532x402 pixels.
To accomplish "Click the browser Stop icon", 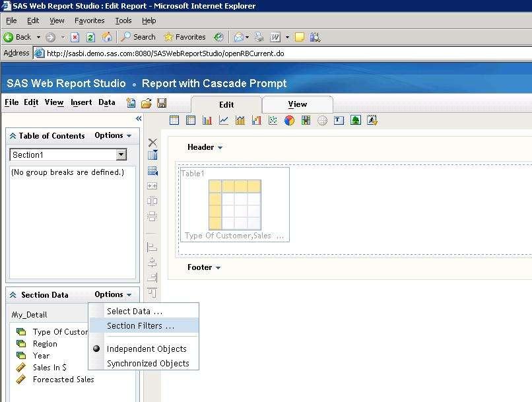I will pos(75,37).
